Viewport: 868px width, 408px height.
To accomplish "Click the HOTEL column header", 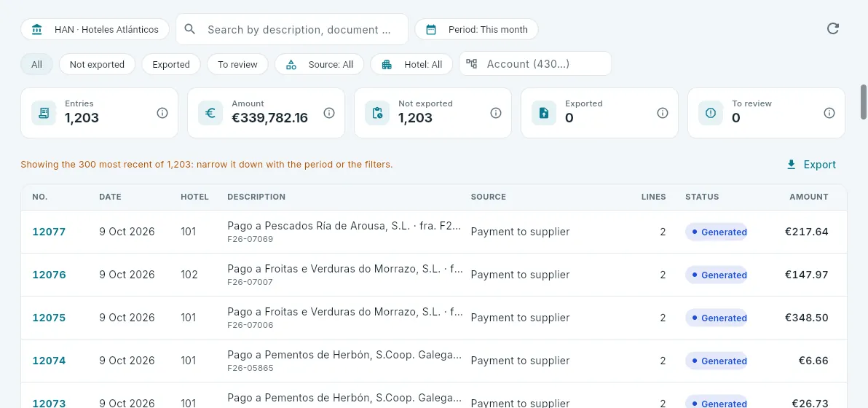I will (195, 197).
